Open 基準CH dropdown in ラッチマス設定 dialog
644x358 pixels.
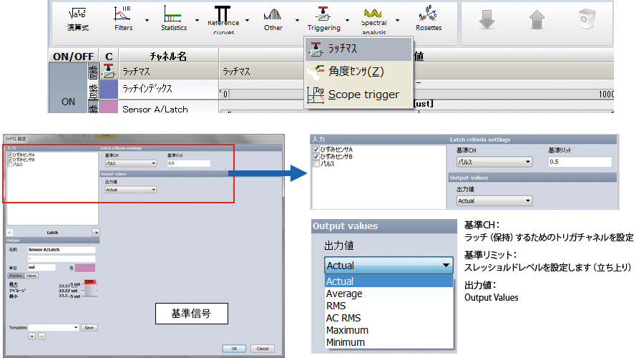131,163
